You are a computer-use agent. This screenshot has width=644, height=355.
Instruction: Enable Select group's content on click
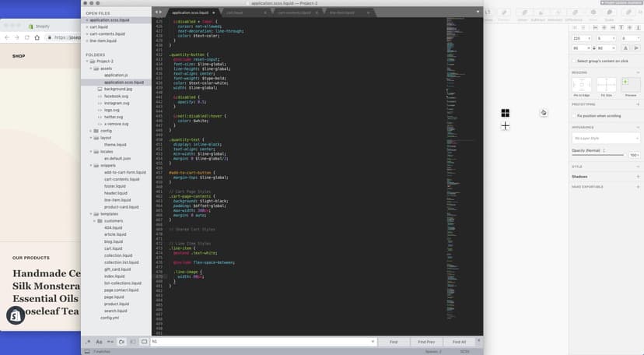574,61
